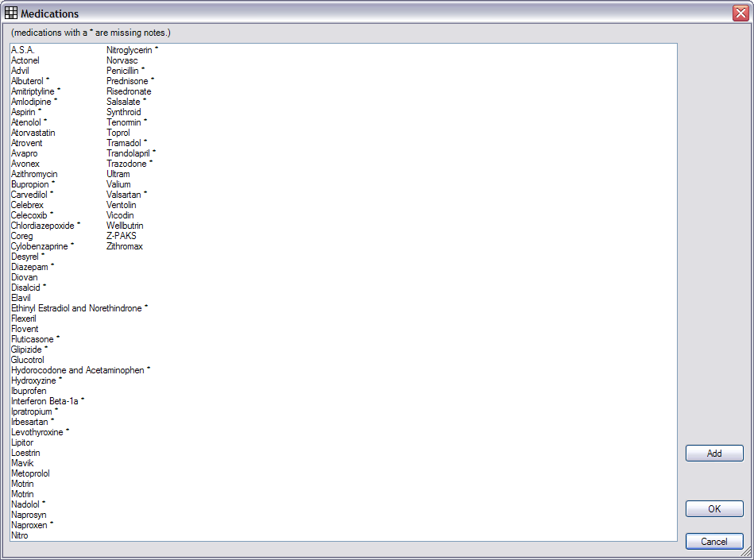Select Desyrel medication

click(27, 257)
